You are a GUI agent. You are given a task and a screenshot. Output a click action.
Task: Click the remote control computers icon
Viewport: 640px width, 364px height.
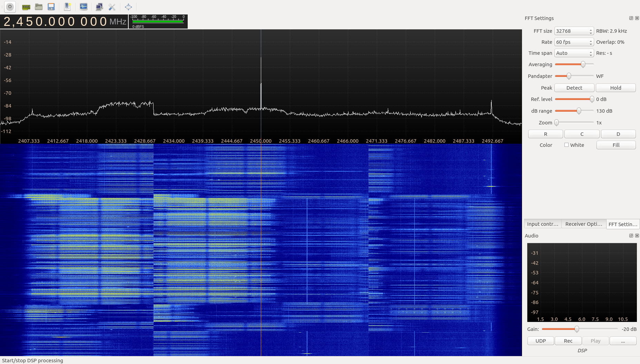pyautogui.click(x=99, y=7)
